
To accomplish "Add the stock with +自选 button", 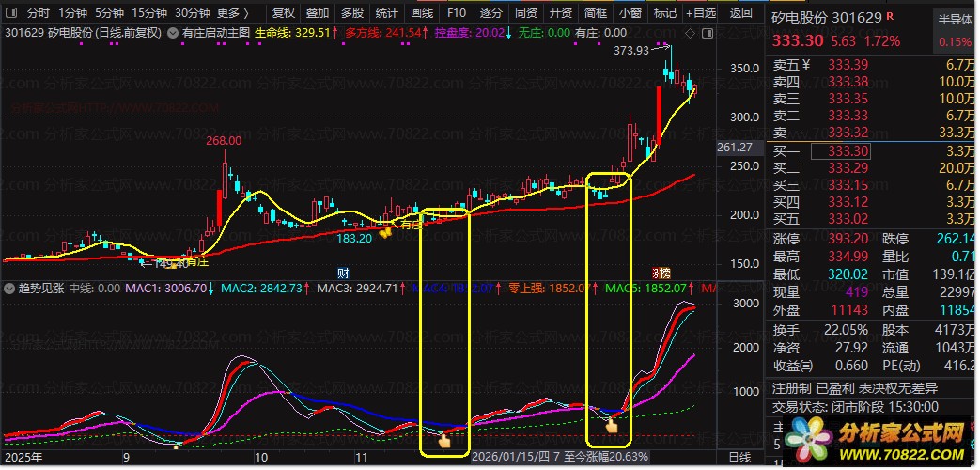I will (x=700, y=12).
